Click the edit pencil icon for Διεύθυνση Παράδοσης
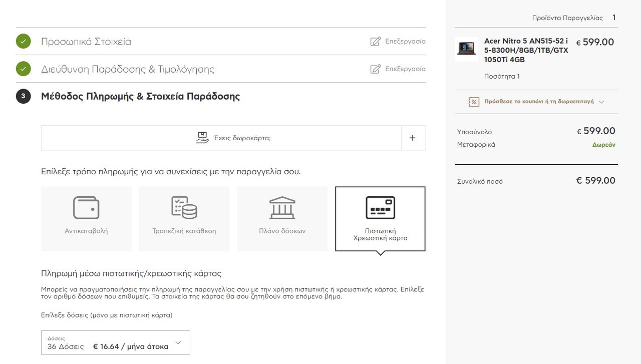Viewport: 641px width, 364px height. 375,69
